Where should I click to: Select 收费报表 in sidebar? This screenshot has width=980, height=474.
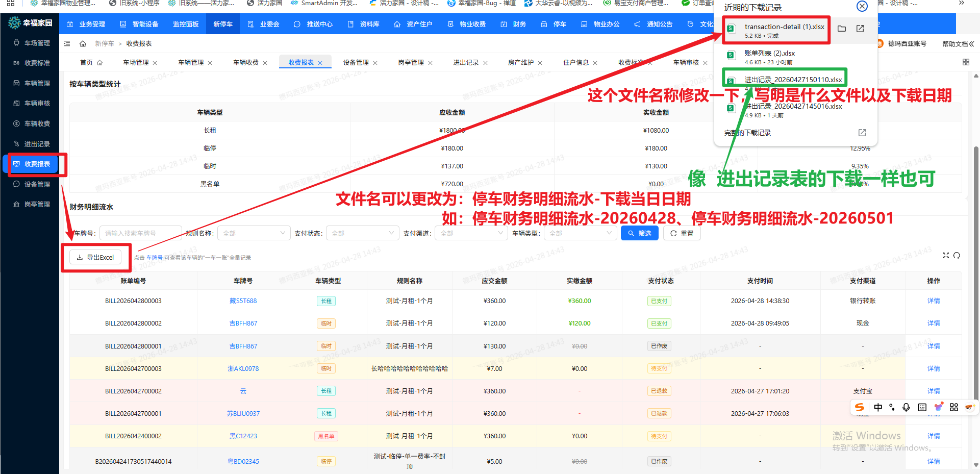(32, 164)
